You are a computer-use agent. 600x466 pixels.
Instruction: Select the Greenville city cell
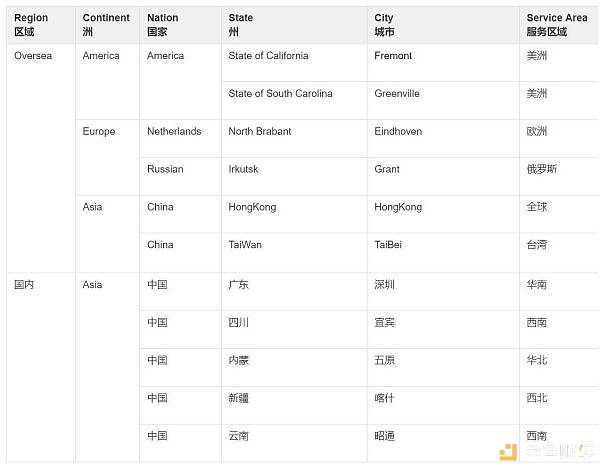click(443, 100)
